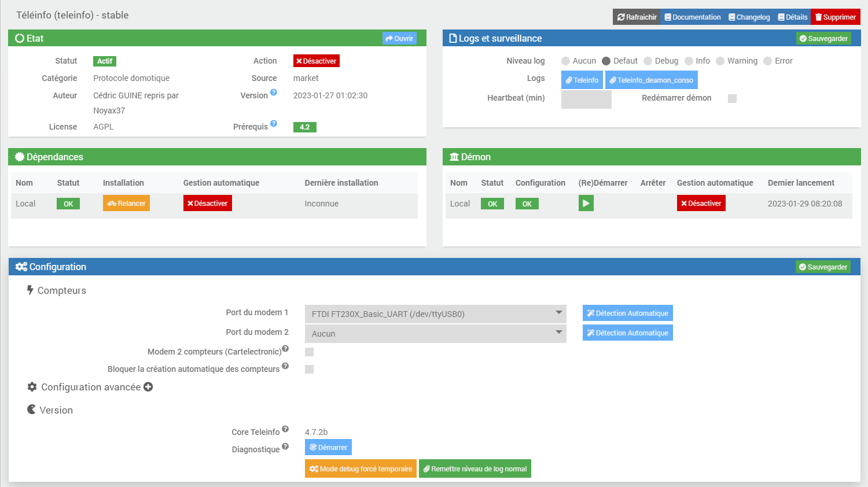The image size is (868, 487).
Task: Click the Source value market
Action: [306, 78]
